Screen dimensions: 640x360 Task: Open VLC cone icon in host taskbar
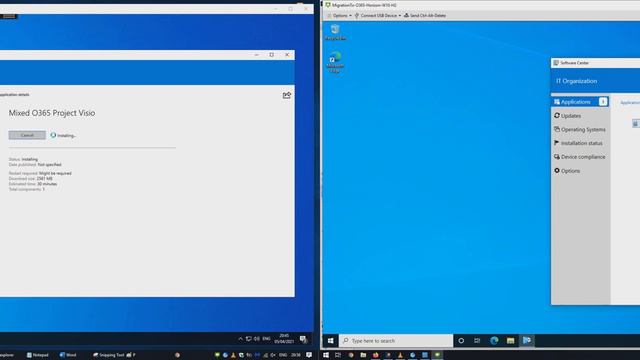pos(400,355)
